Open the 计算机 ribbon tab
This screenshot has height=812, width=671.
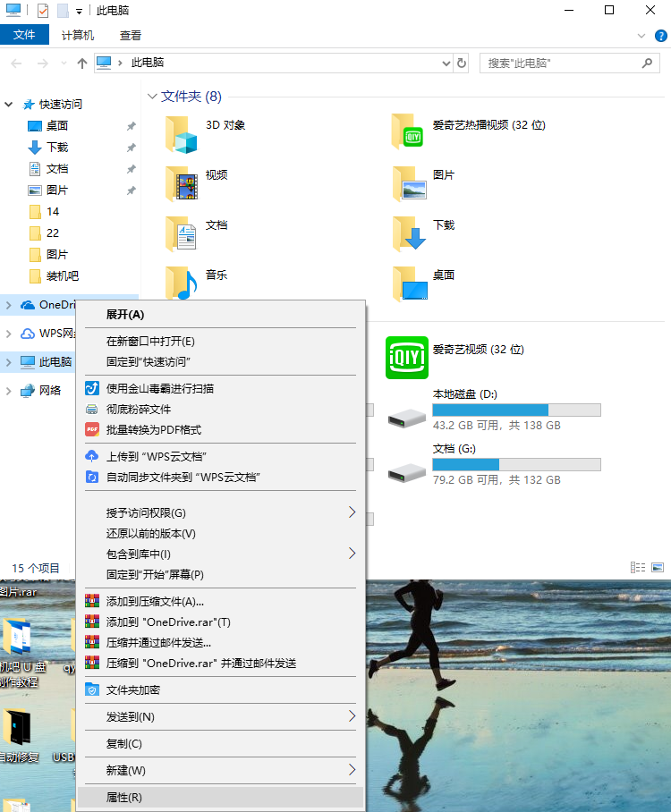tap(78, 36)
